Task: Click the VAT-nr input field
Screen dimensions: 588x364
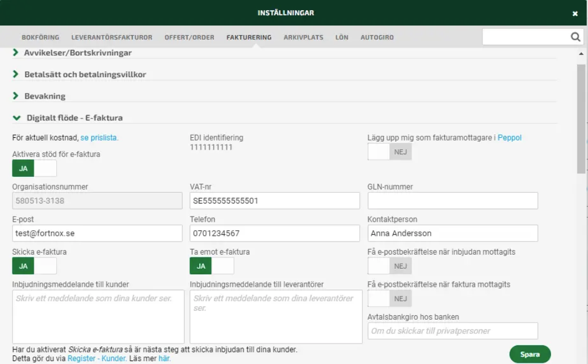Action: pos(275,201)
